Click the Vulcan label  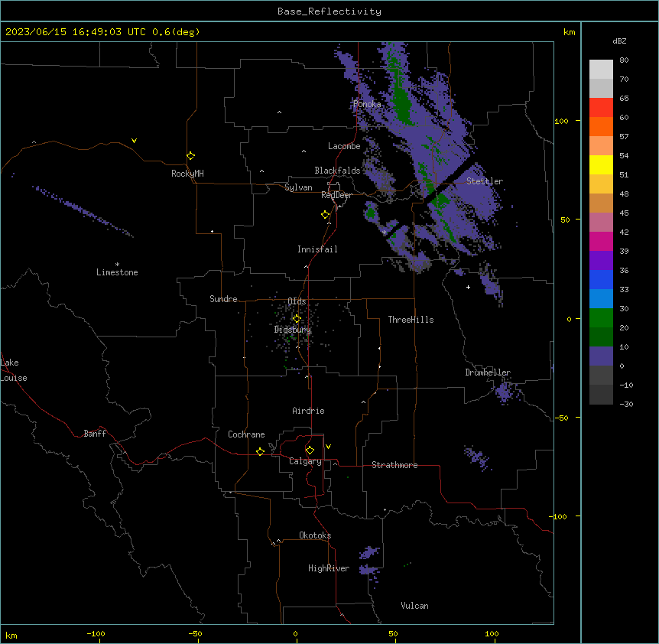pyautogui.click(x=415, y=606)
